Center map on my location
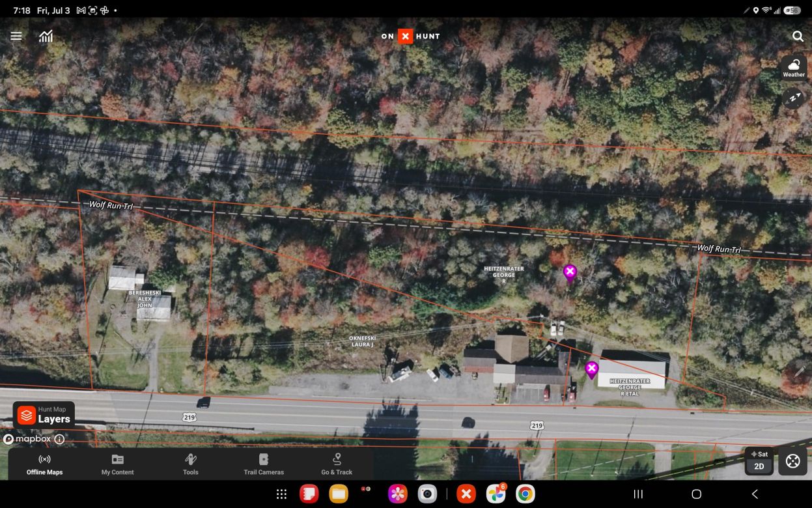Viewport: 812px width, 508px height. pos(792,461)
